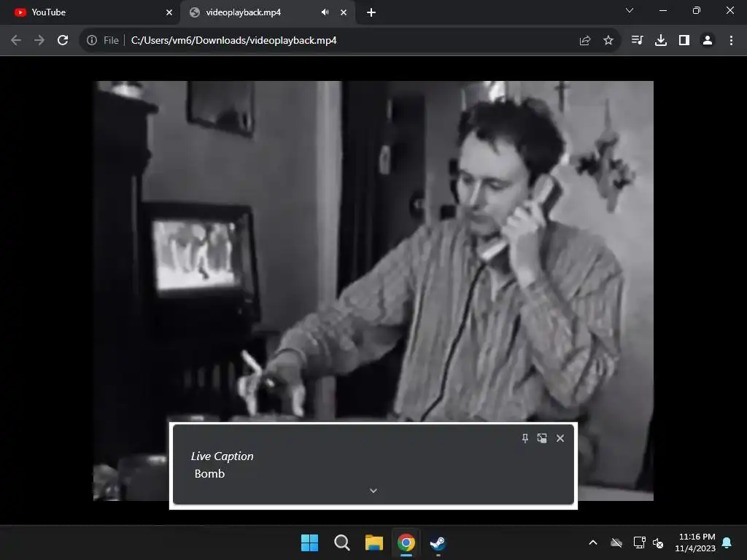Open a new browser tab
This screenshot has height=560, width=747.
click(x=371, y=12)
